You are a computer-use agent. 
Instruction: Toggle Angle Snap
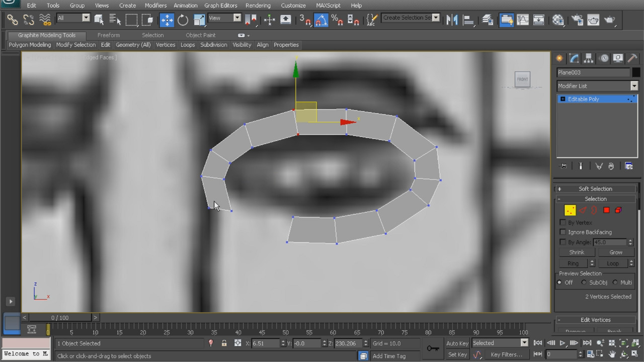[x=321, y=20]
